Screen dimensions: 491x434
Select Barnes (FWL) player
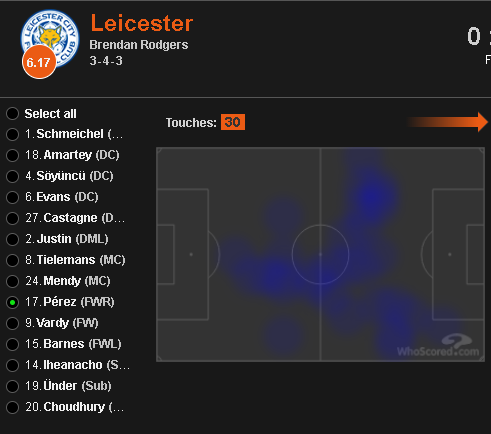12,344
